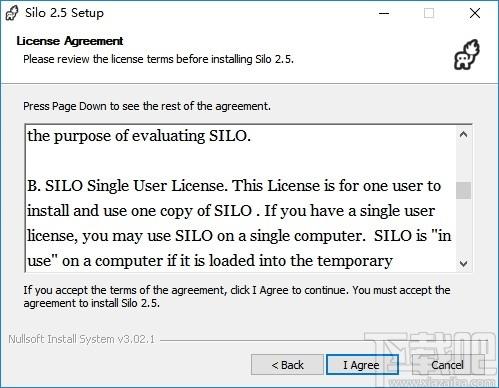The height and width of the screenshot is (388, 499).
Task: Cancel the Silo installation
Action: tap(447, 365)
